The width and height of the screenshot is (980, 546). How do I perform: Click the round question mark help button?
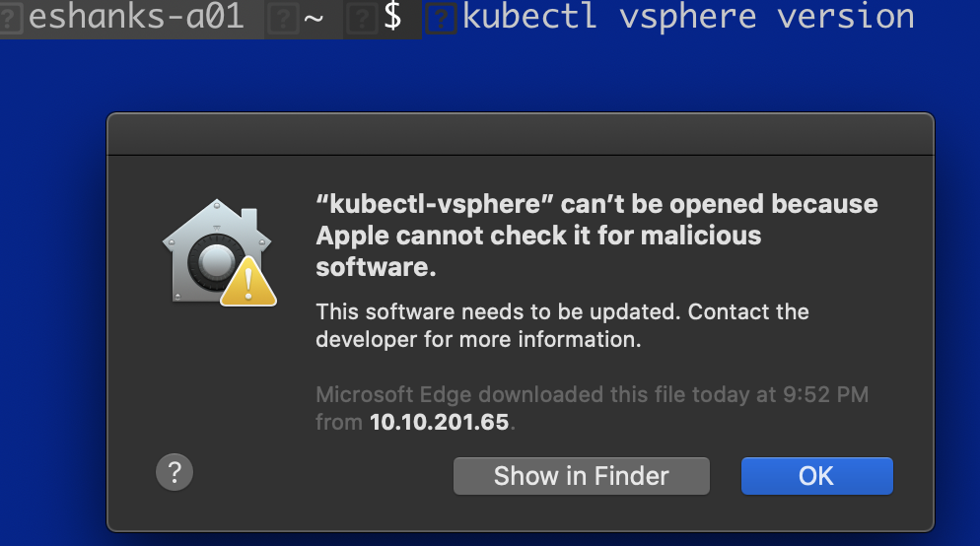175,473
